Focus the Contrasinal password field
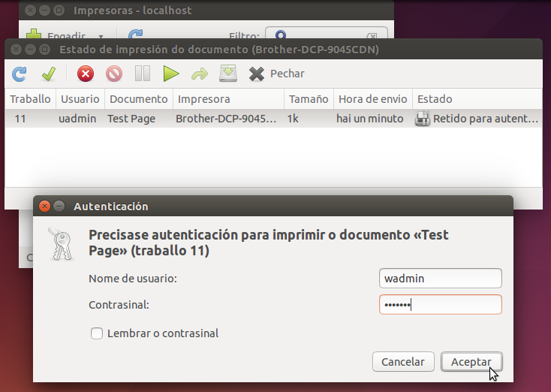551x392 pixels. point(441,304)
